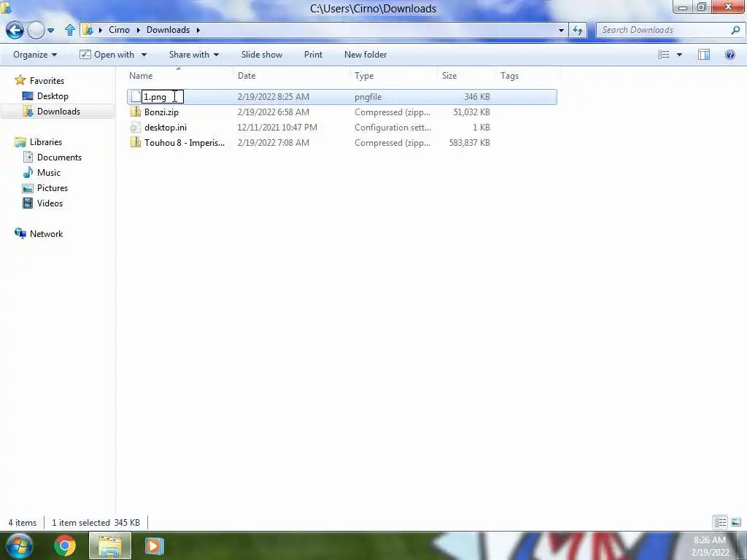Click the folder icon in the address bar

click(x=88, y=30)
